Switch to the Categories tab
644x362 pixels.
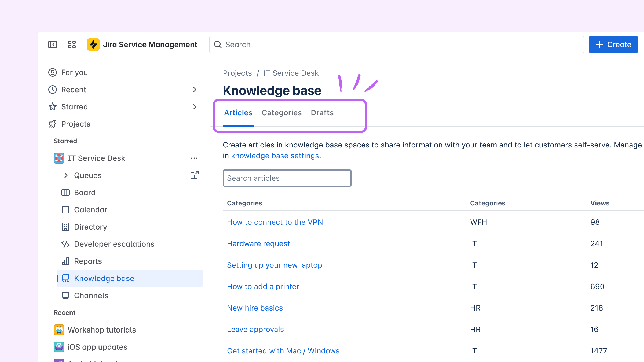(281, 113)
